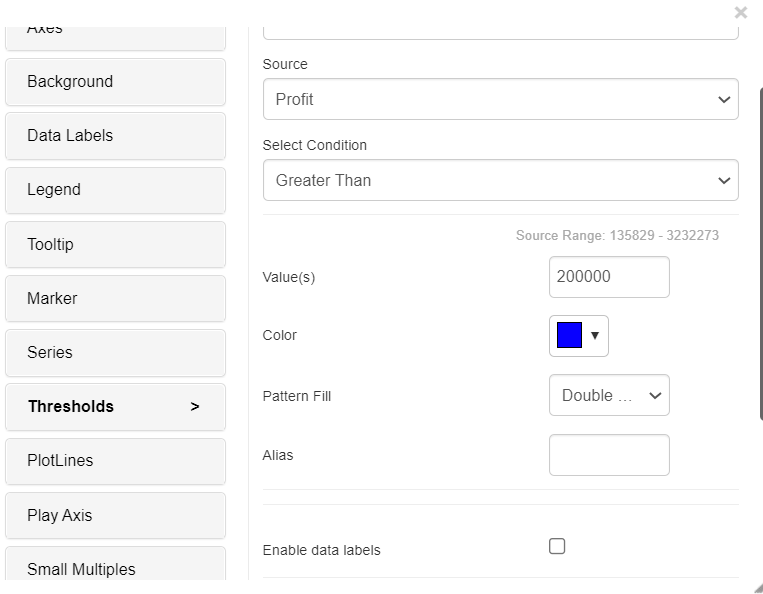Screen dimensions: 763x594
Task: Go to Marker settings tab
Action: [x=115, y=299]
